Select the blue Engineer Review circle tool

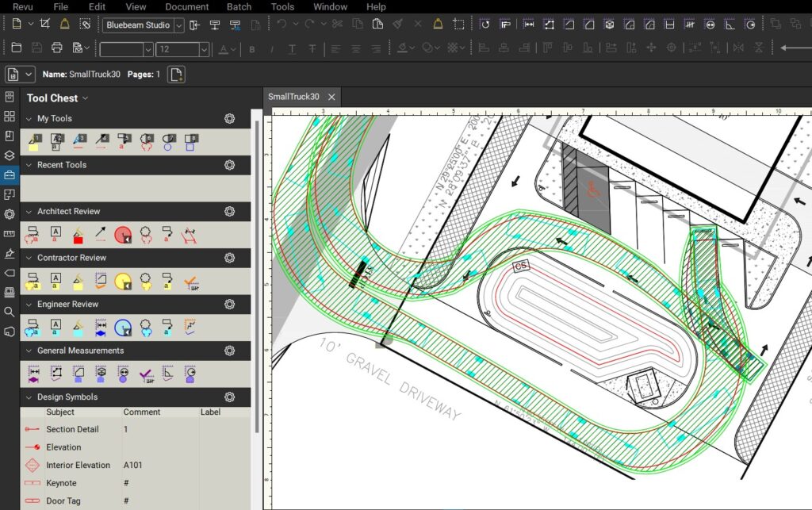122,327
